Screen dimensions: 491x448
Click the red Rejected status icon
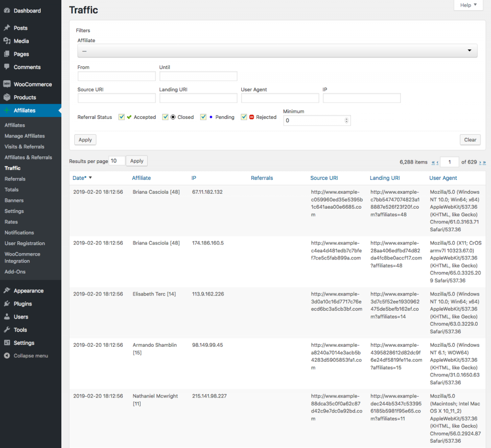click(x=251, y=117)
